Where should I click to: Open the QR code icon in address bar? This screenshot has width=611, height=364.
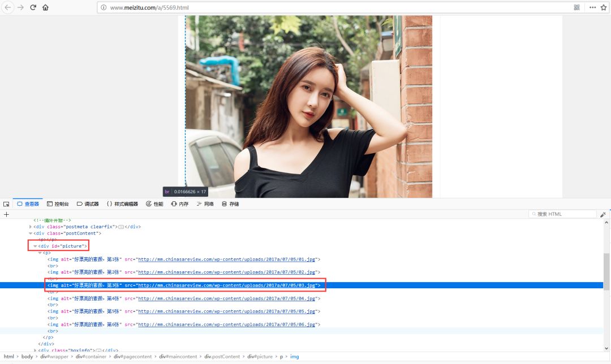576,7
